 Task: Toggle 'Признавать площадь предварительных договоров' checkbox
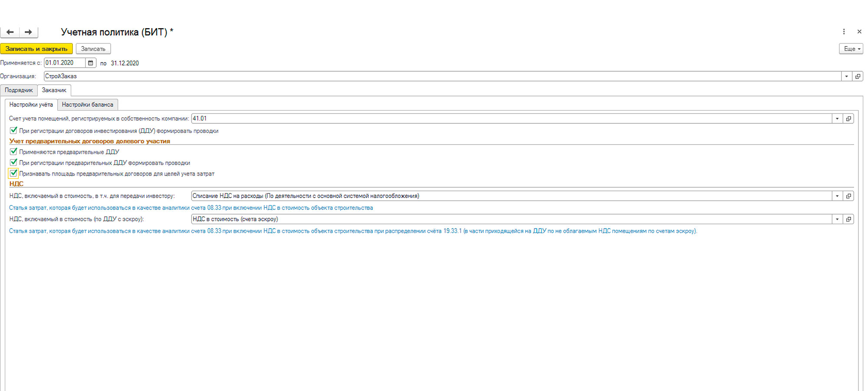[13, 173]
